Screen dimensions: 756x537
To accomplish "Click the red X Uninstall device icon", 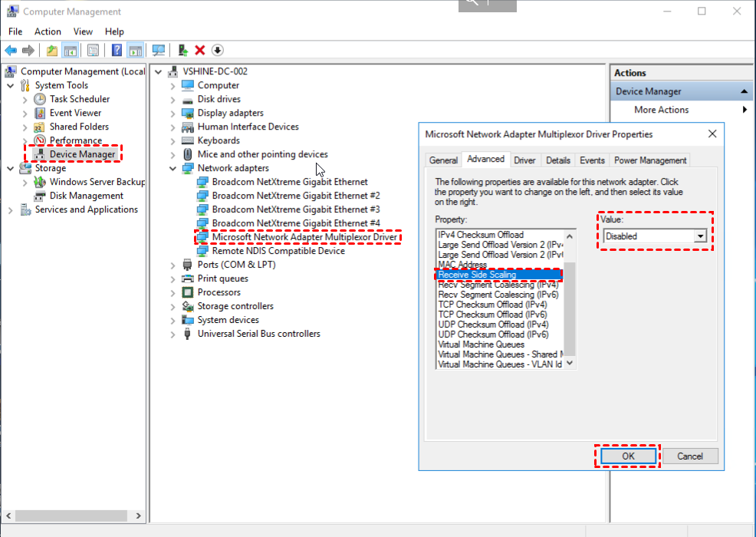I will (200, 51).
